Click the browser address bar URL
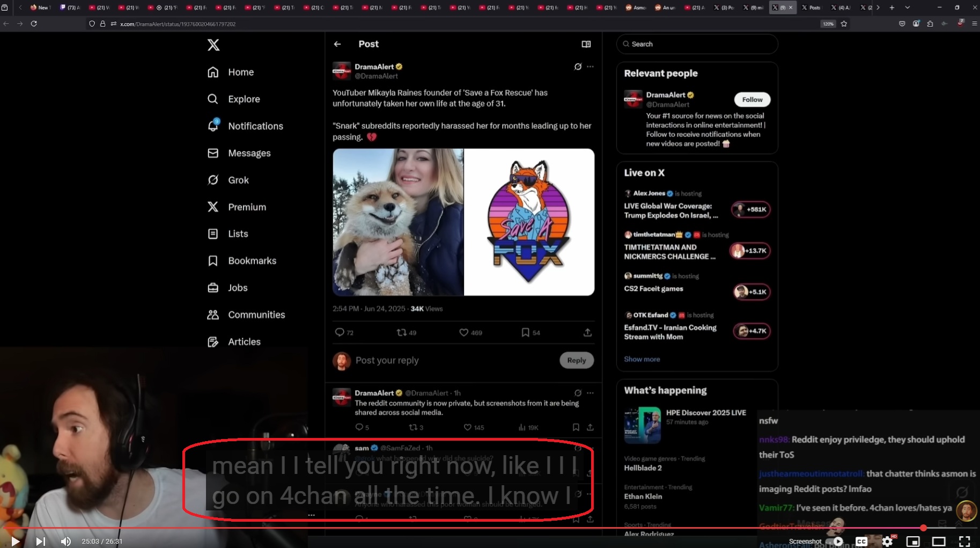Viewport: 980px width, 548px height. [x=178, y=24]
